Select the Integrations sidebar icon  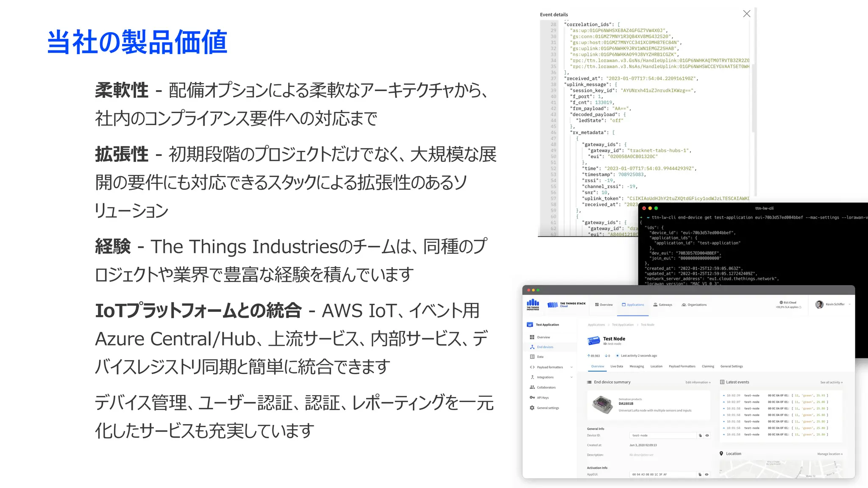(x=532, y=377)
